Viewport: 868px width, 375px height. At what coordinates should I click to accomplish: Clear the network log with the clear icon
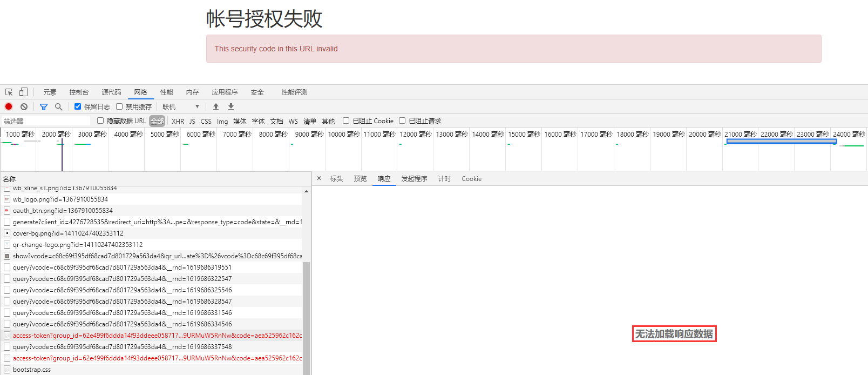click(x=24, y=106)
